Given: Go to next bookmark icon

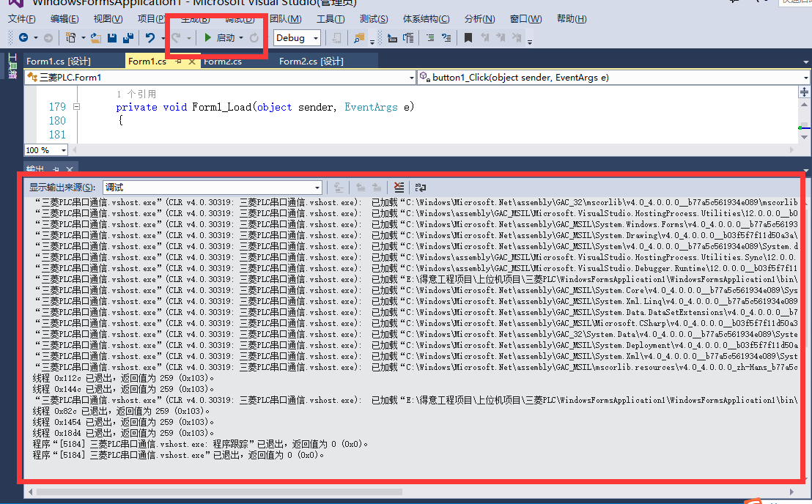Looking at the screenshot, I should [x=501, y=38].
